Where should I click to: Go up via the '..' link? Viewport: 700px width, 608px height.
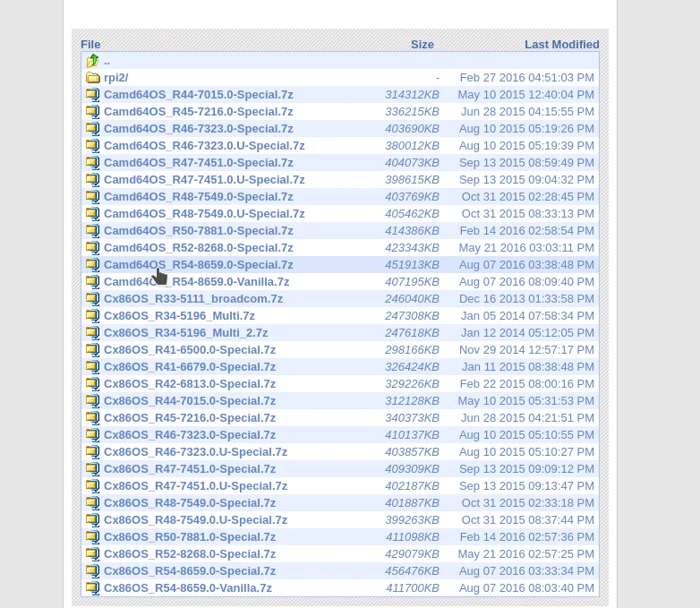tap(107, 61)
